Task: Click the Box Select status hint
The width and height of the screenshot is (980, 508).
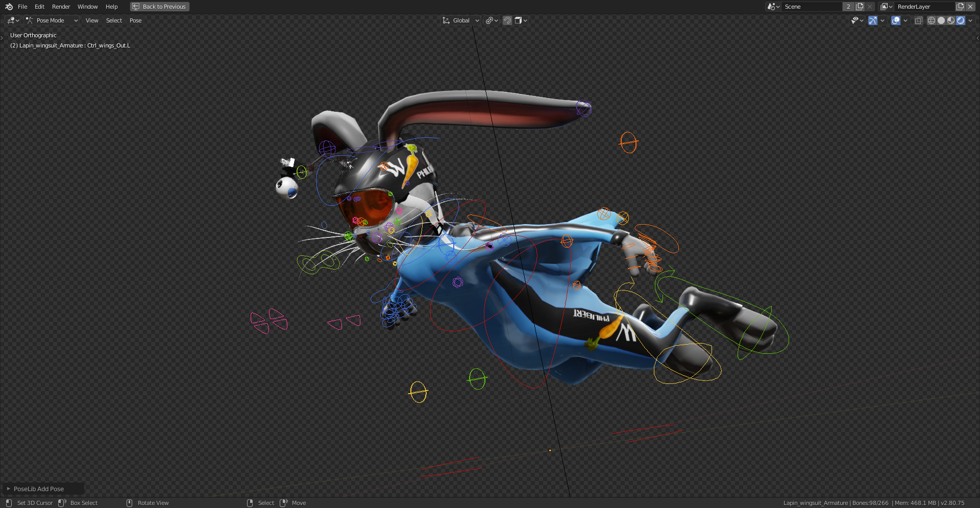Action: (84, 503)
